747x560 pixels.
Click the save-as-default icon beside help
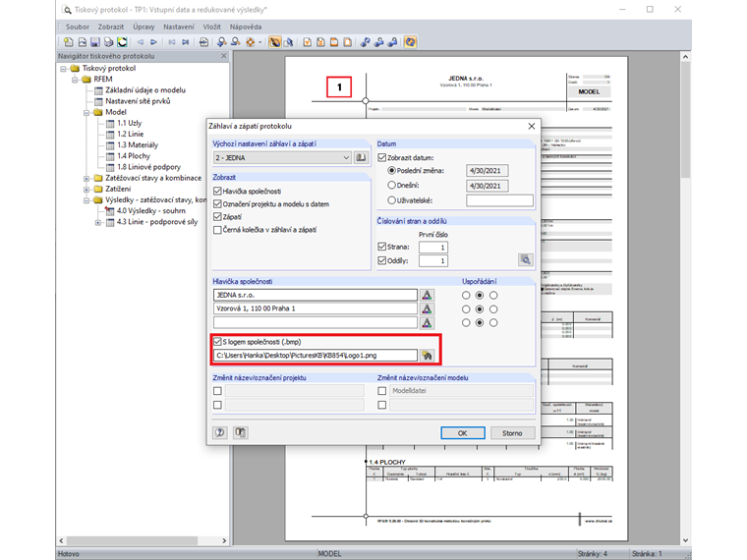click(241, 432)
